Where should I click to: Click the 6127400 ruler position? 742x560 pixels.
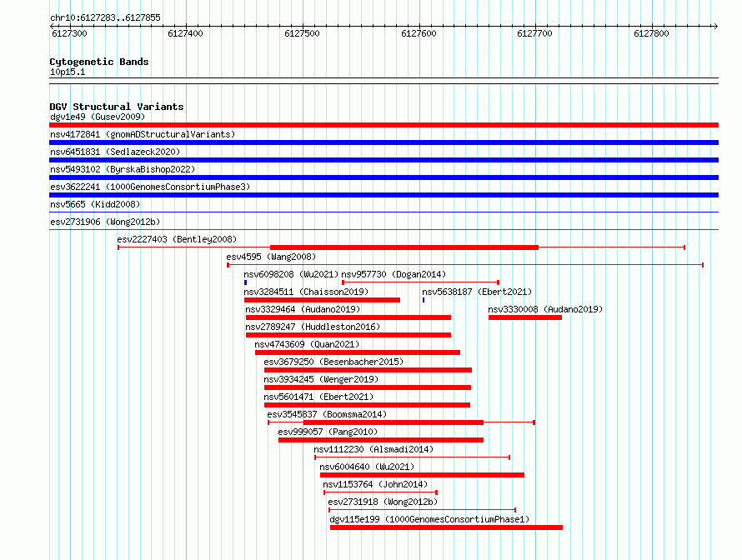pyautogui.click(x=185, y=33)
